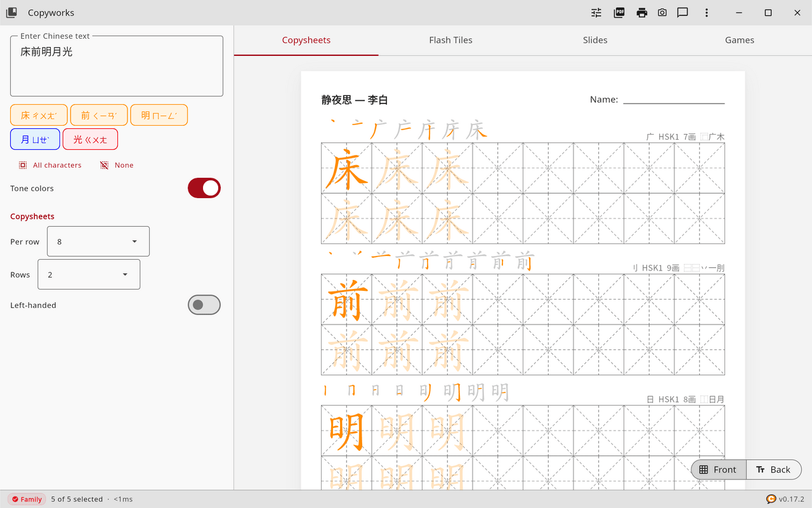
Task: Toggle the Tone colors switch
Action: 204,188
